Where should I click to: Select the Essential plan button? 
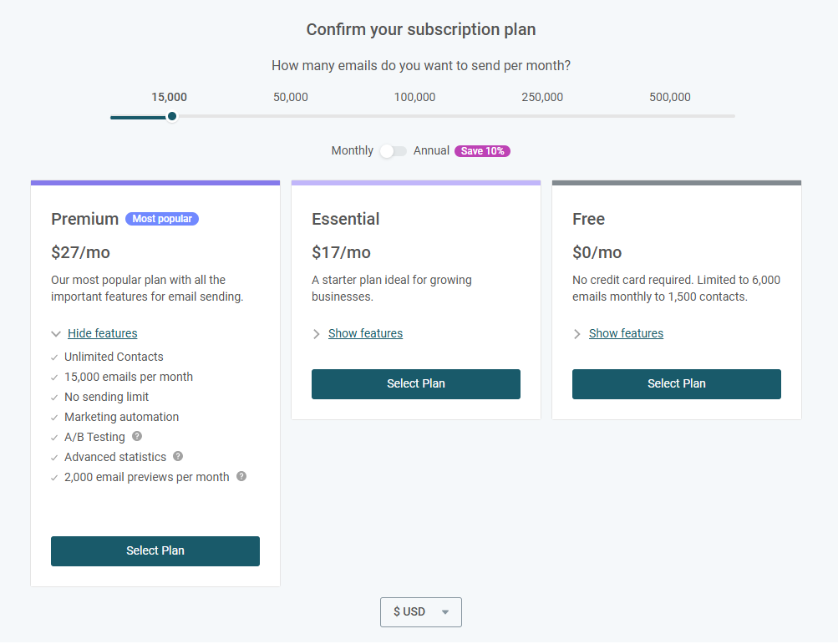[416, 383]
